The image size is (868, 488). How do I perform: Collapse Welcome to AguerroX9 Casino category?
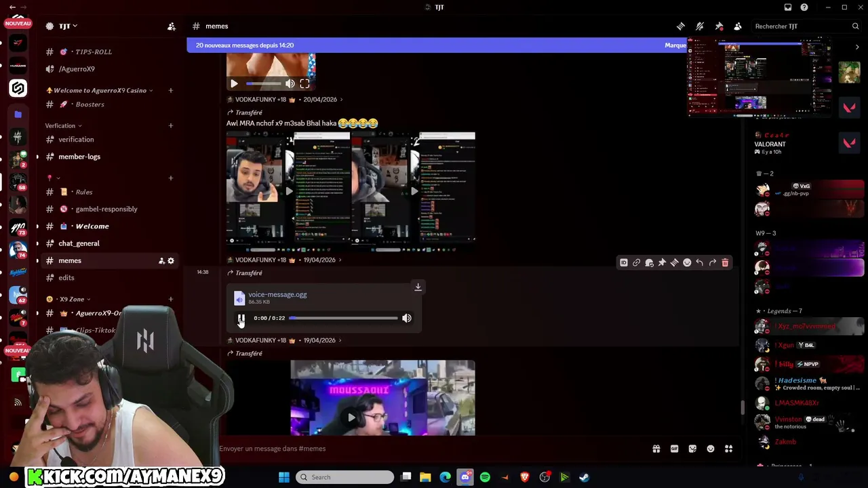[x=99, y=91]
